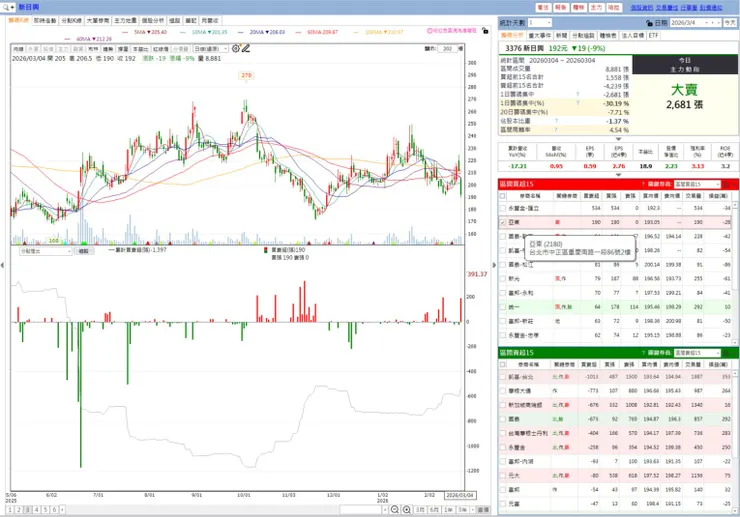740x517 pixels.
Task: Expand right panel using the splitter arrow
Action: point(494,265)
